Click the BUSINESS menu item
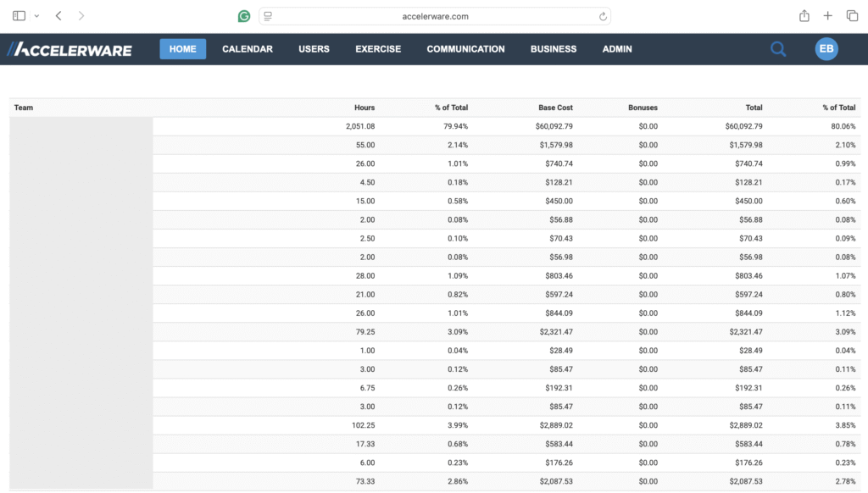 click(x=553, y=49)
